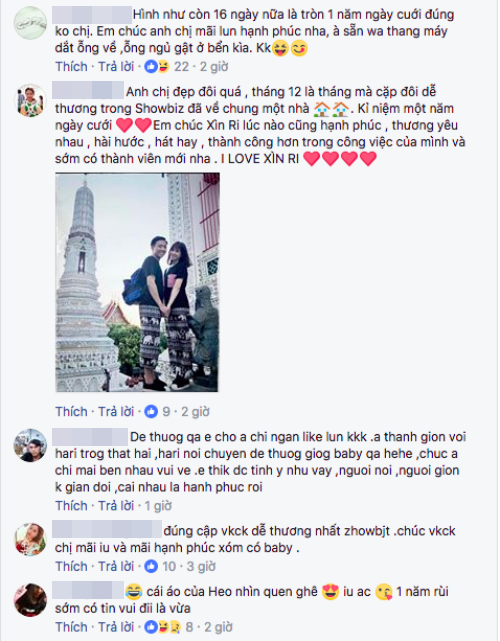The height and width of the screenshot is (641, 500).
Task: Click Thích under 'cái áo của Heo' comment
Action: point(71,627)
